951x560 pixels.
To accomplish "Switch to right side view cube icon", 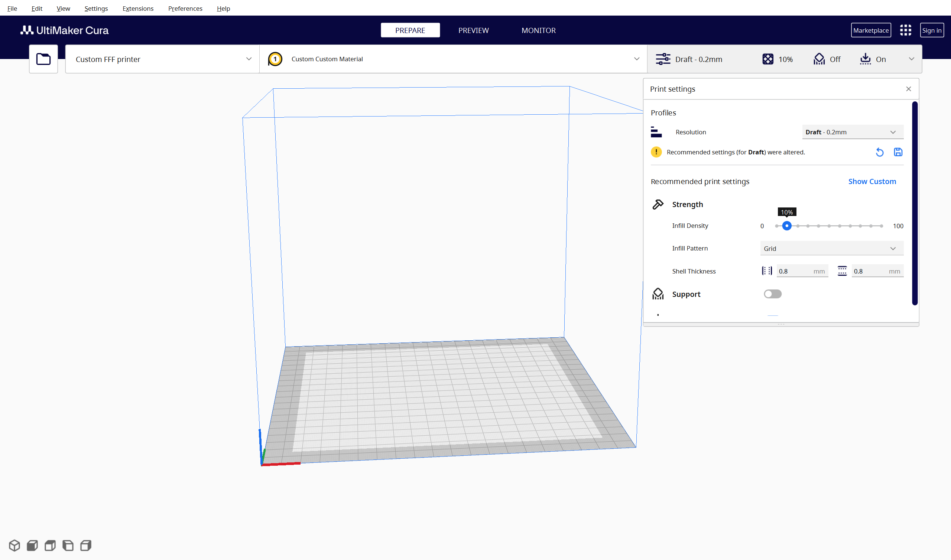I will [x=86, y=545].
